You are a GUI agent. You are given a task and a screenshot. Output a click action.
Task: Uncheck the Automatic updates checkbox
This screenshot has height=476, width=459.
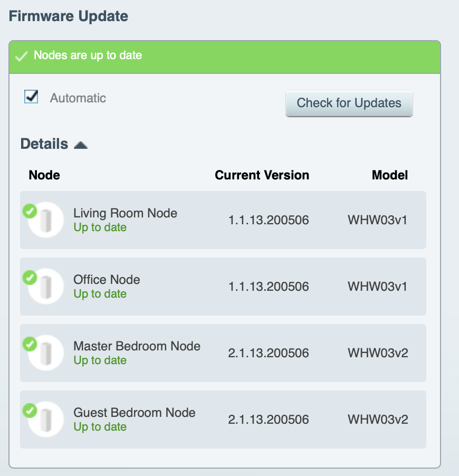click(32, 97)
